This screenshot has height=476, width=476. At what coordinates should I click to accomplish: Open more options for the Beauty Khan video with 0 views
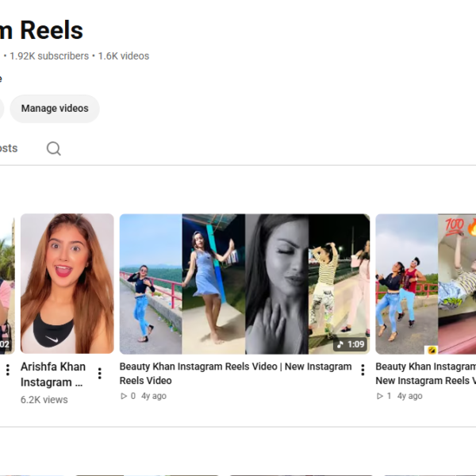coord(363,370)
